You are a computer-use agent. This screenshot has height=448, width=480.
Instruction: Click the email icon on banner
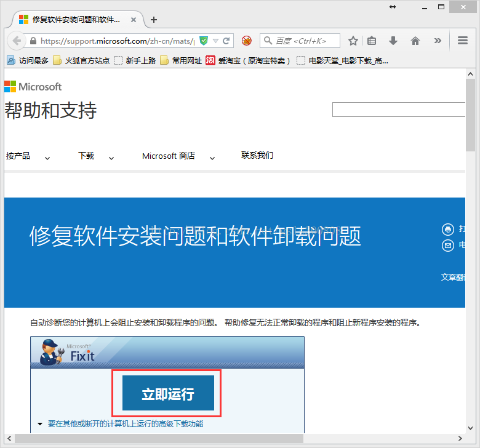(448, 246)
